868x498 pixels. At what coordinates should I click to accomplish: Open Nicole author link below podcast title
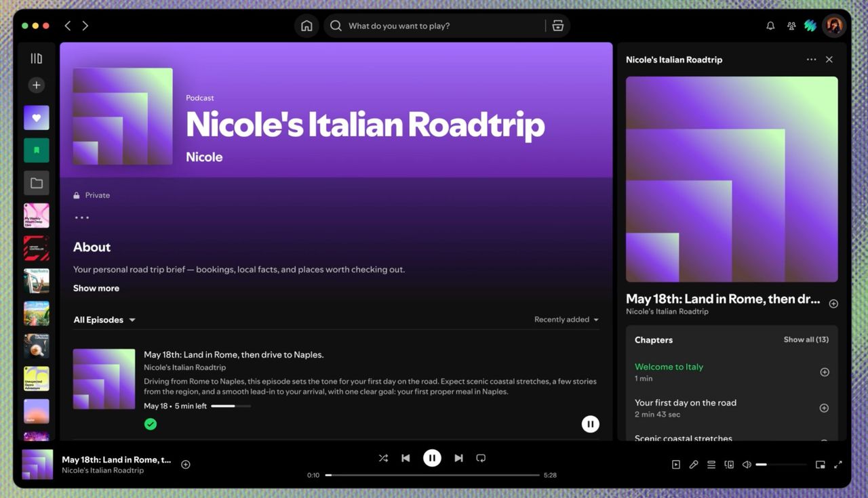pyautogui.click(x=204, y=157)
